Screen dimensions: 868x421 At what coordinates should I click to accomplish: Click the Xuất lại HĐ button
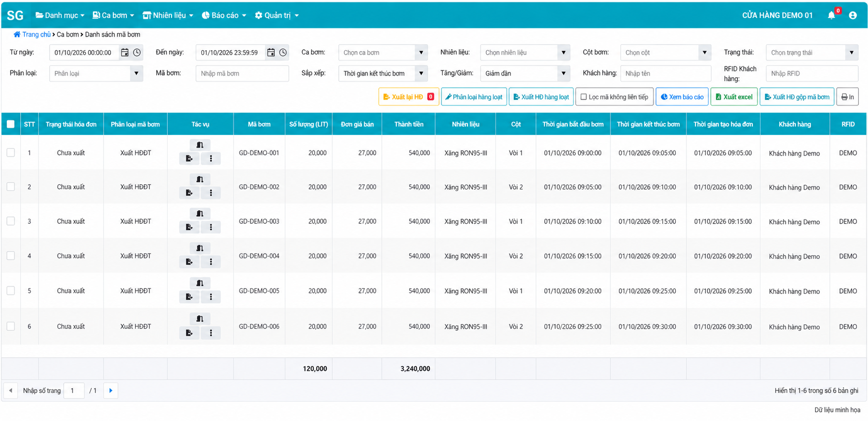click(x=409, y=97)
